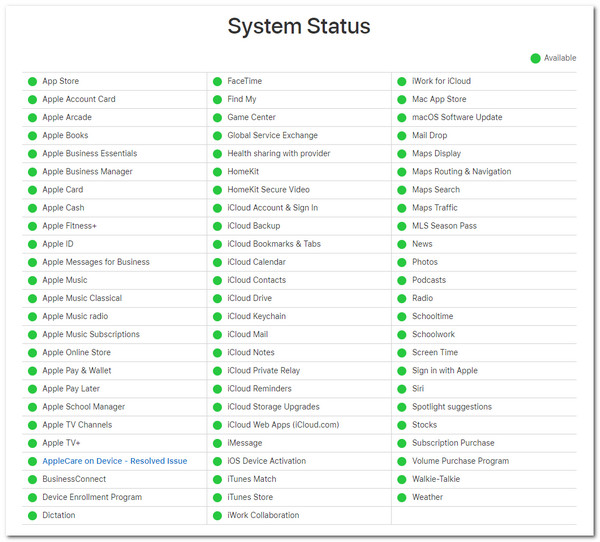Click the Apple Books label
This screenshot has height=542, width=600.
[x=65, y=135]
